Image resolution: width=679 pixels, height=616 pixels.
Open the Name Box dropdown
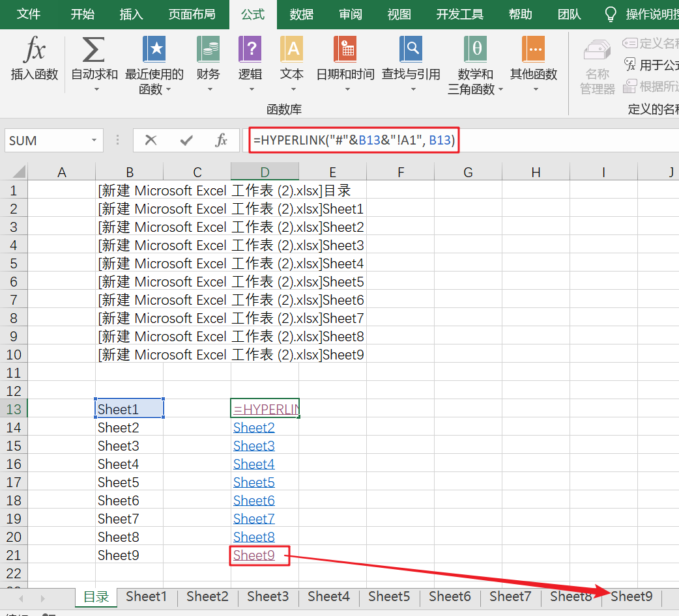click(x=94, y=140)
